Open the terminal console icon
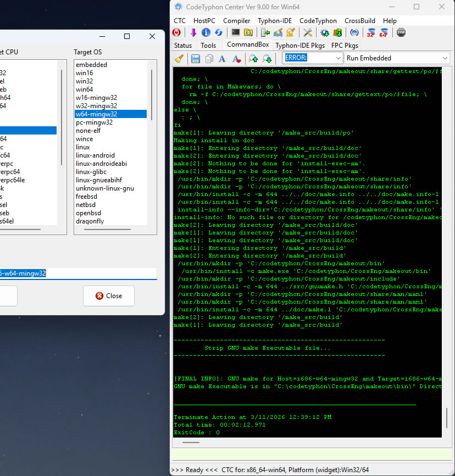 236,32
